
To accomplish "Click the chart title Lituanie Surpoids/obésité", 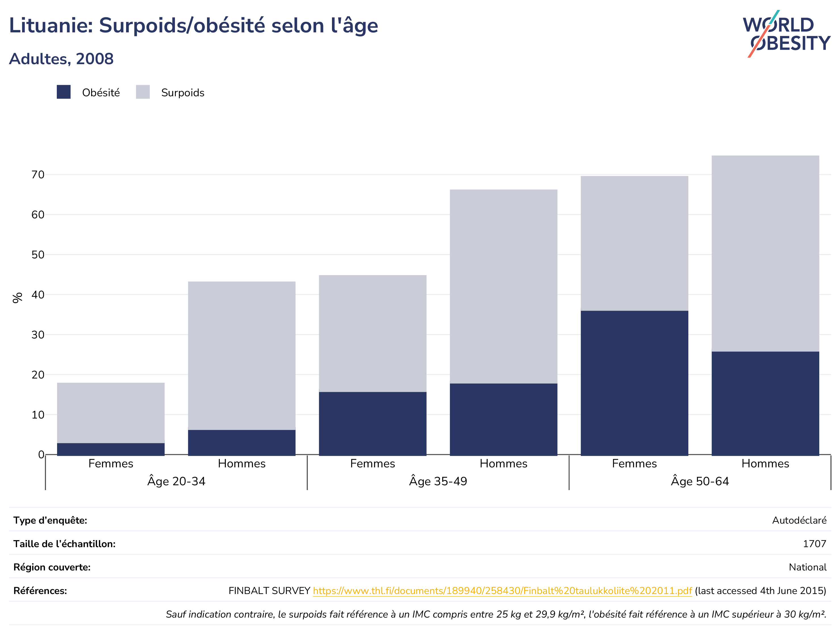I will click(193, 26).
